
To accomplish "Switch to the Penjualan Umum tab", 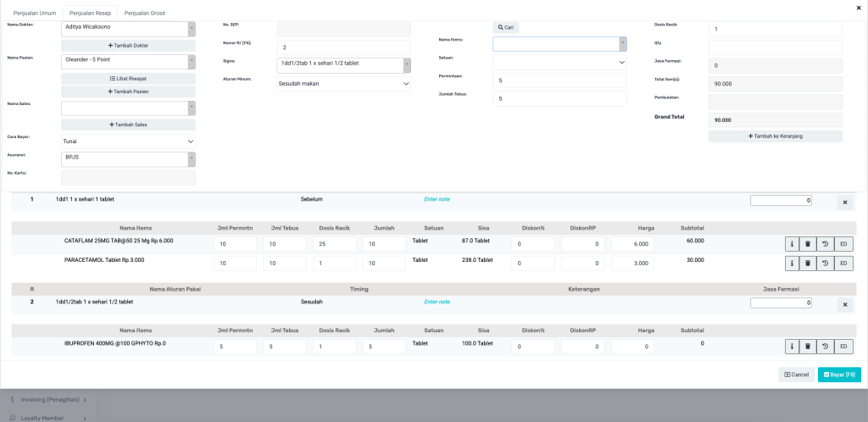I will coord(35,14).
